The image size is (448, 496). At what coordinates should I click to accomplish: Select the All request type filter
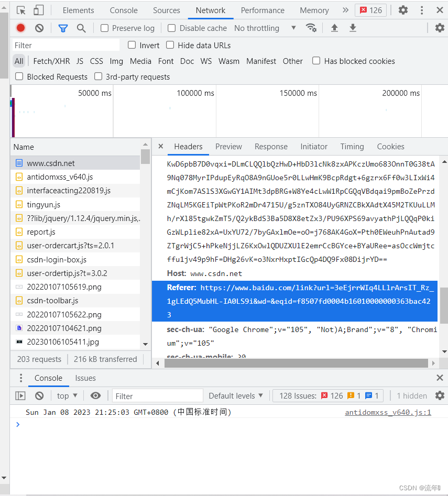click(x=19, y=61)
